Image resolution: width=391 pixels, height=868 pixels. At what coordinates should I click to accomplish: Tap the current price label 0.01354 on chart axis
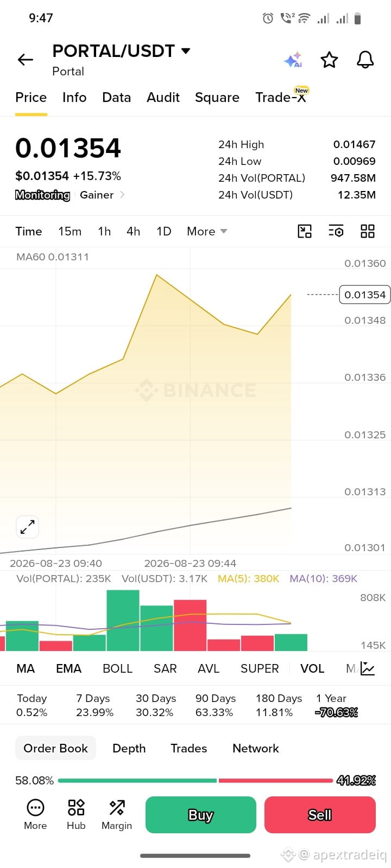coord(364,295)
